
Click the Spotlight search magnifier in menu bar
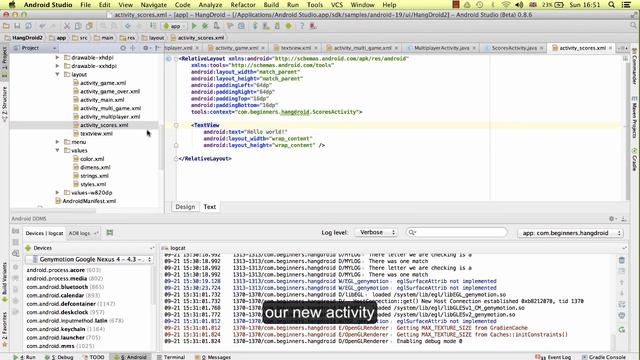(611, 5)
